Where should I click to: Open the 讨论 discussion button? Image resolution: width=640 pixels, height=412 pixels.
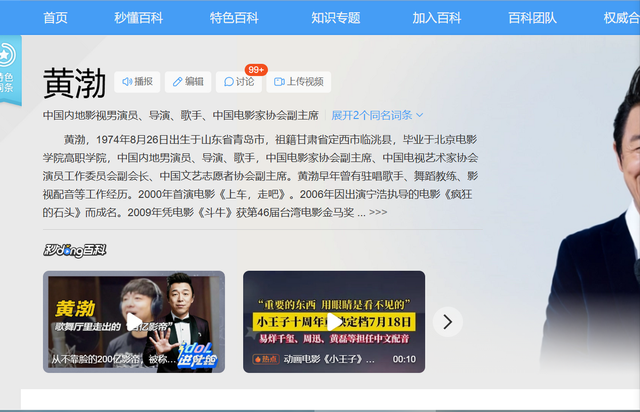(239, 82)
